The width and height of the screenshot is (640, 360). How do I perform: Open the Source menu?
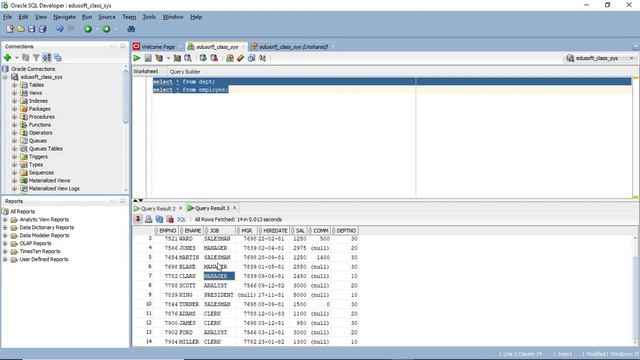coord(107,17)
